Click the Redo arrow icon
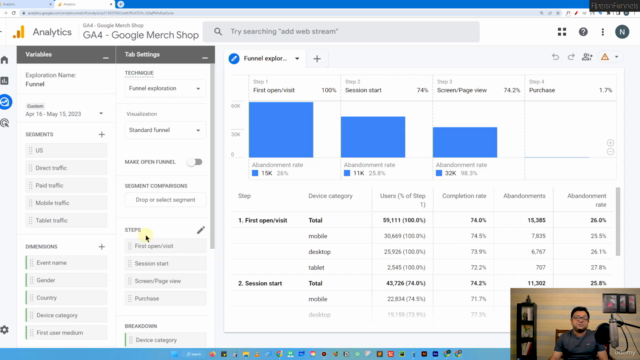This screenshot has width=640, height=360. point(571,57)
